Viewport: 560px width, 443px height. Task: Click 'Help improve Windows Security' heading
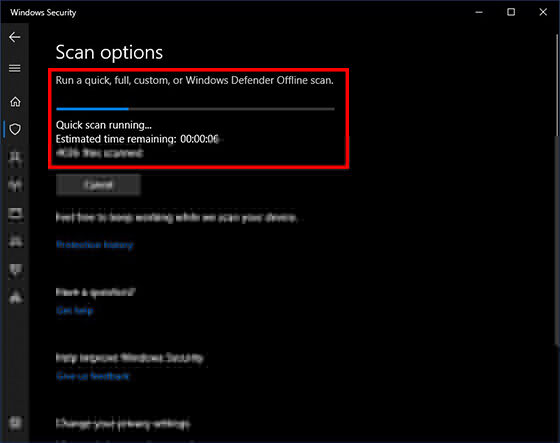(x=130, y=358)
